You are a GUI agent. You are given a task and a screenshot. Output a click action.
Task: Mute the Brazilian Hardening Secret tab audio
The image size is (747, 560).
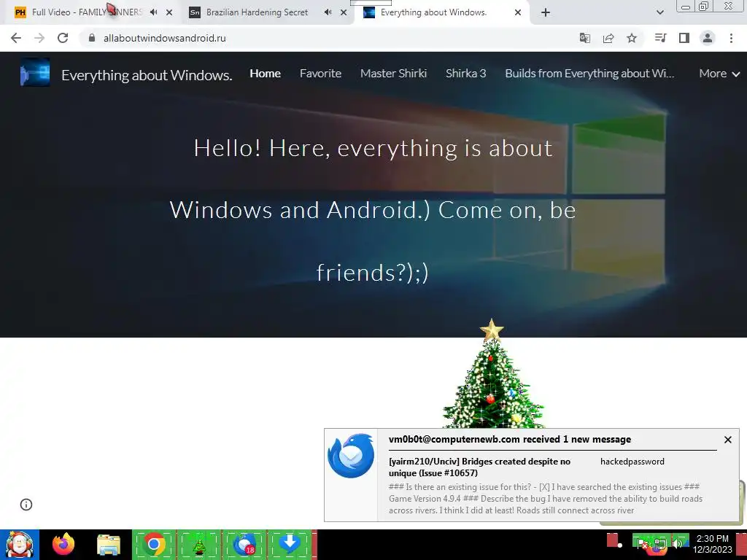point(328,12)
